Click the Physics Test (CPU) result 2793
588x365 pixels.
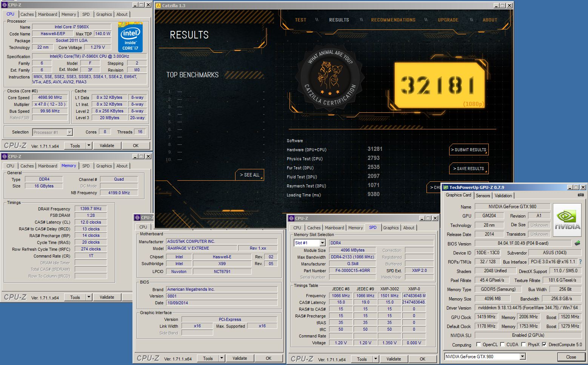(373, 158)
